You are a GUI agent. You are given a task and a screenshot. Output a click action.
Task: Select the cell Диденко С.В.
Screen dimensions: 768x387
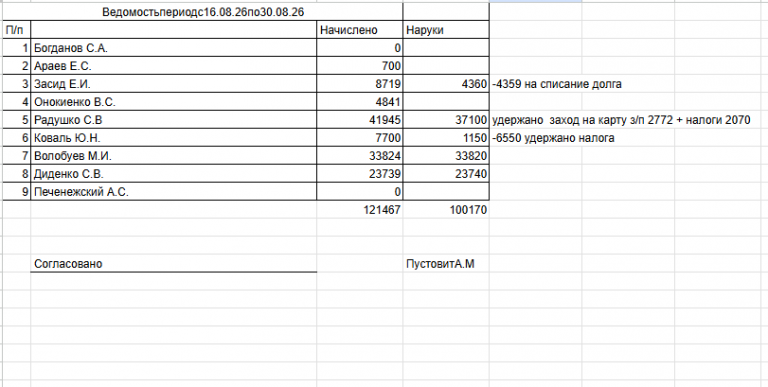click(174, 174)
